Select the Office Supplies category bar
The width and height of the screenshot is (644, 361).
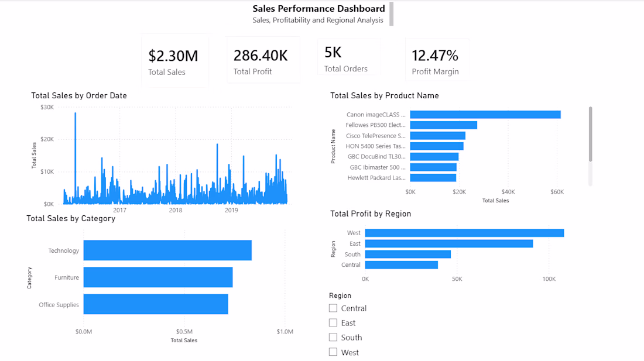pyautogui.click(x=156, y=304)
